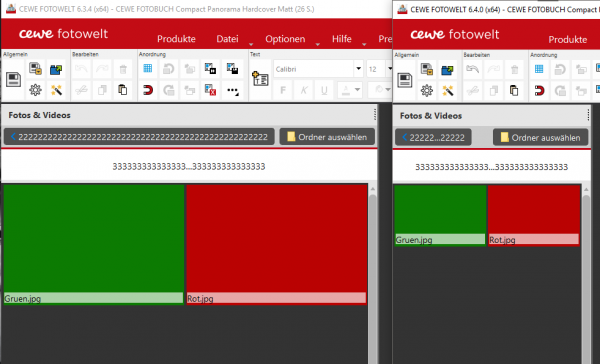Image resolution: width=600 pixels, height=364 pixels.
Task: Select the magic wand assistant icon in left window
Action: pos(56,90)
